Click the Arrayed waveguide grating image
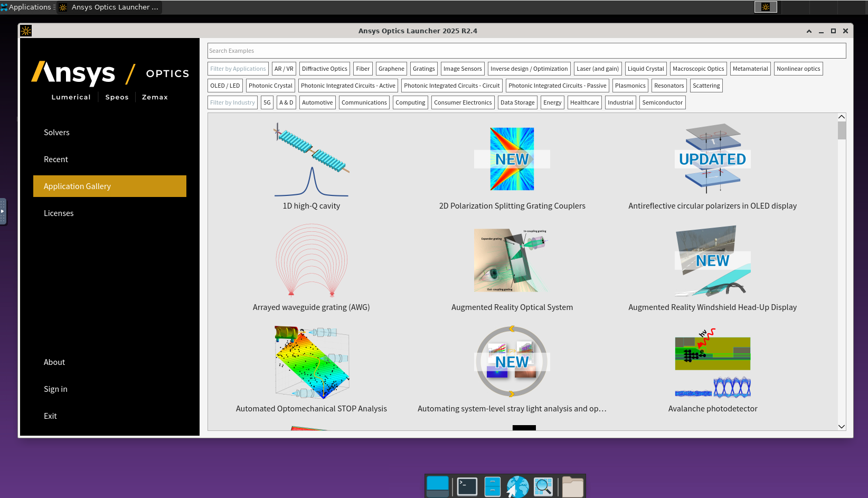868x498 pixels. 311,260
